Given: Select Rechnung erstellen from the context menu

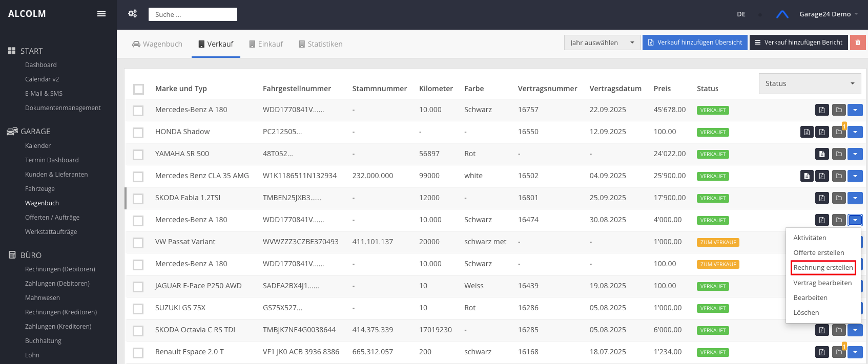Looking at the screenshot, I should pos(823,268).
